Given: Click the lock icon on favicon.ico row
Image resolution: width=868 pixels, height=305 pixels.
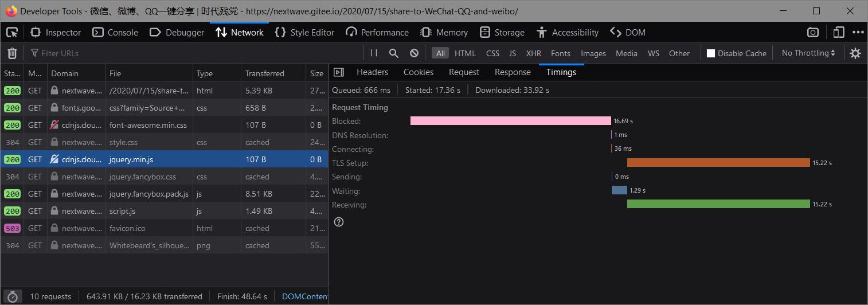Looking at the screenshot, I should [x=54, y=228].
